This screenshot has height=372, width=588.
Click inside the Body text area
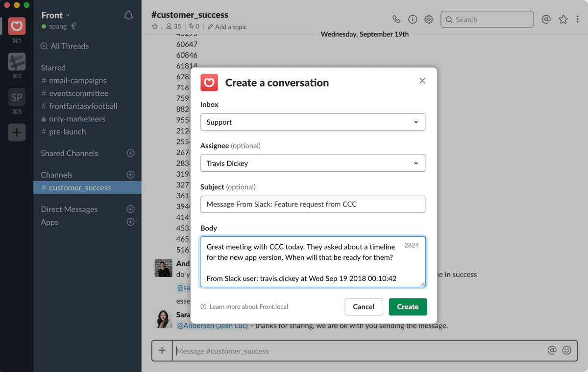click(313, 262)
